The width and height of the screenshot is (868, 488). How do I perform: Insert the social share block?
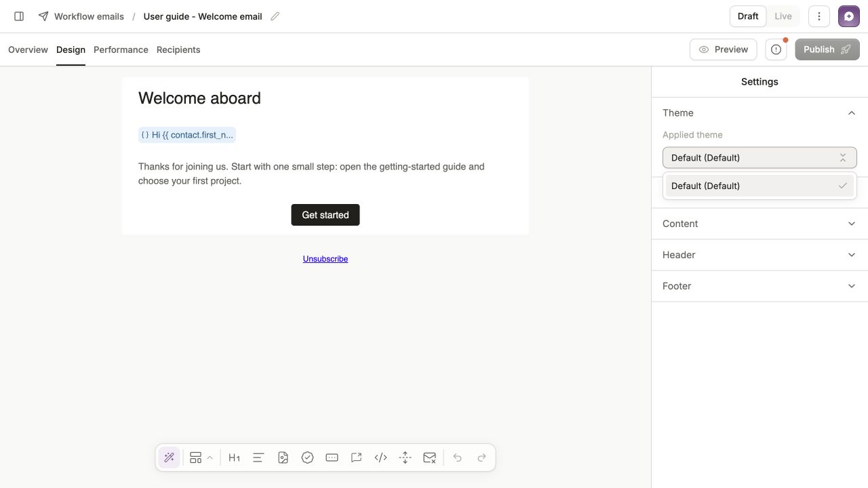[356, 457]
